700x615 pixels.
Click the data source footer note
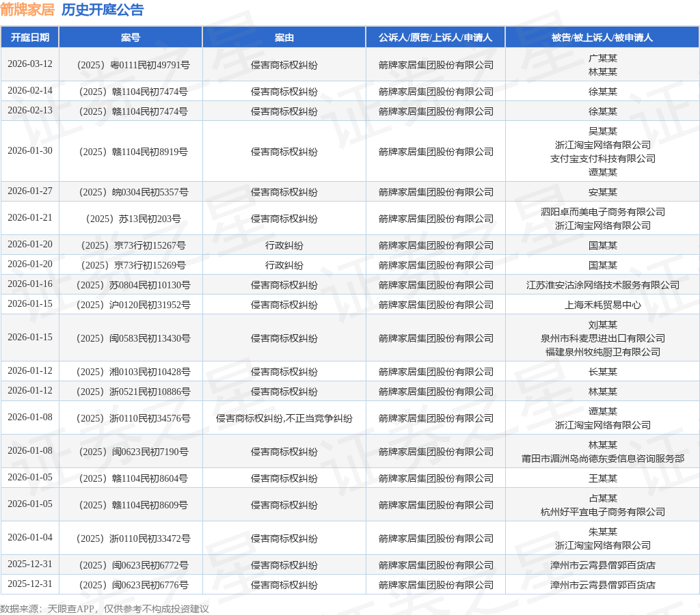click(x=104, y=609)
